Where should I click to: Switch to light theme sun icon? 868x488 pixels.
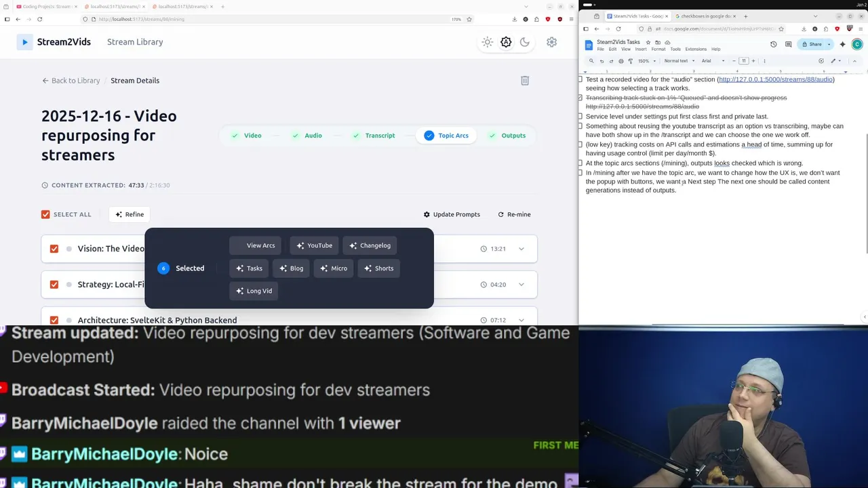pos(487,42)
